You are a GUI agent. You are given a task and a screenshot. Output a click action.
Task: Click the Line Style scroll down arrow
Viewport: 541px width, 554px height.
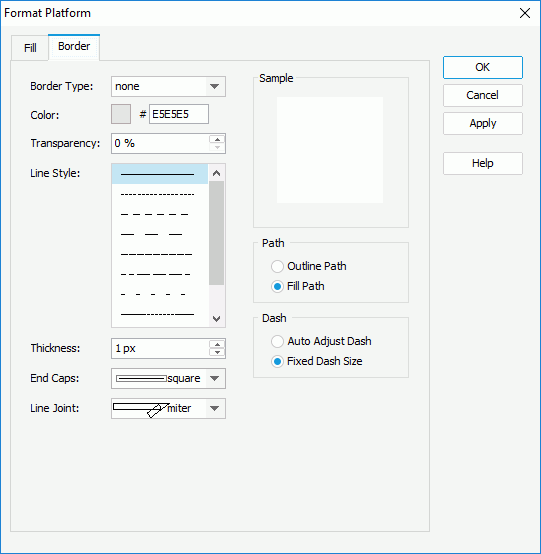[x=217, y=319]
